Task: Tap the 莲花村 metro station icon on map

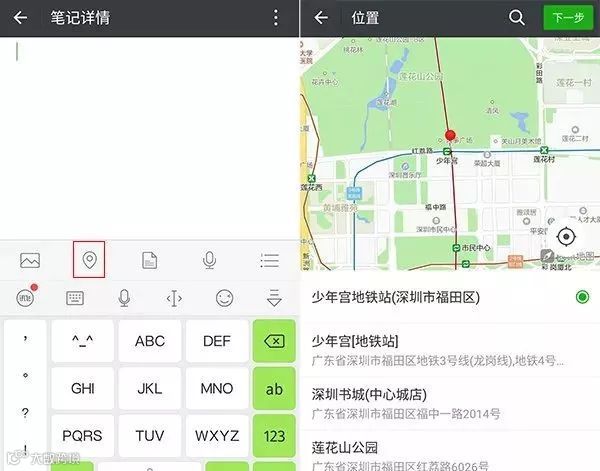Action: click(x=544, y=150)
